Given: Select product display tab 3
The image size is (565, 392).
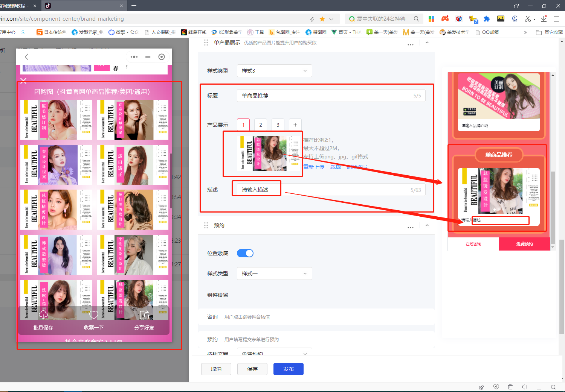Looking at the screenshot, I should click(278, 125).
